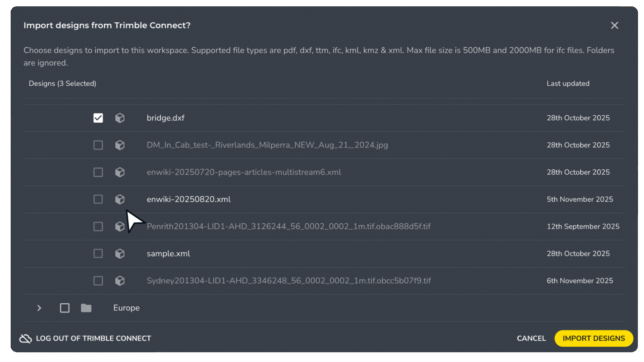The image size is (644, 362).
Task: Click the cube icon beside the Sydney tif file
Action: tap(120, 281)
